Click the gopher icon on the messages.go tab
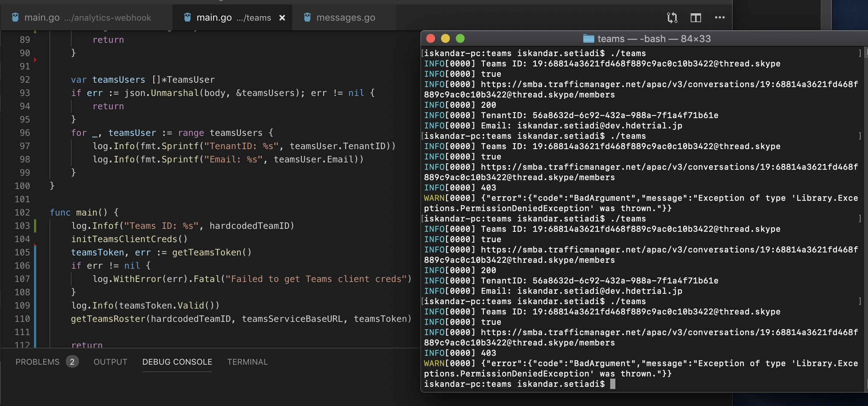This screenshot has width=868, height=406. (307, 17)
